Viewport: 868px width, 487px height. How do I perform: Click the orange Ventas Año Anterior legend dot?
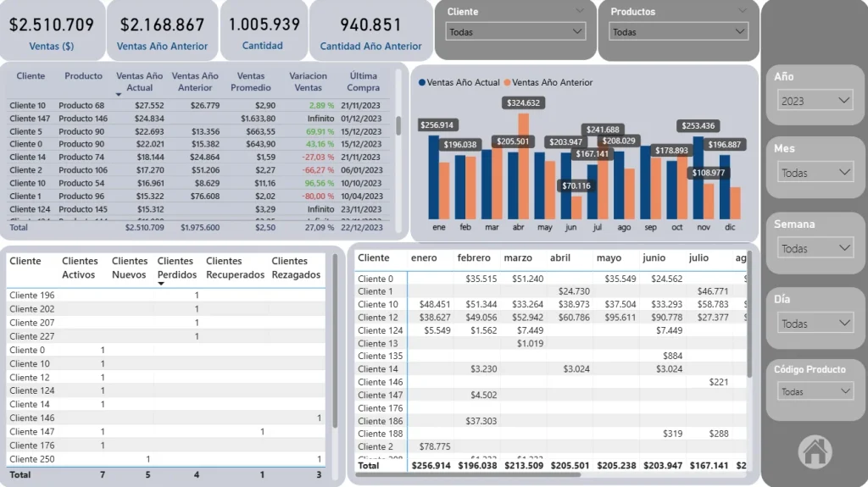tap(508, 83)
